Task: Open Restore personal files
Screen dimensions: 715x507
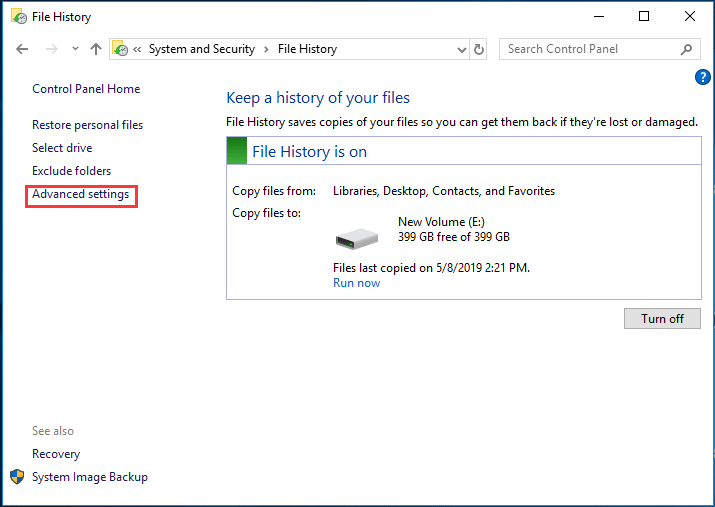Action: tap(88, 125)
